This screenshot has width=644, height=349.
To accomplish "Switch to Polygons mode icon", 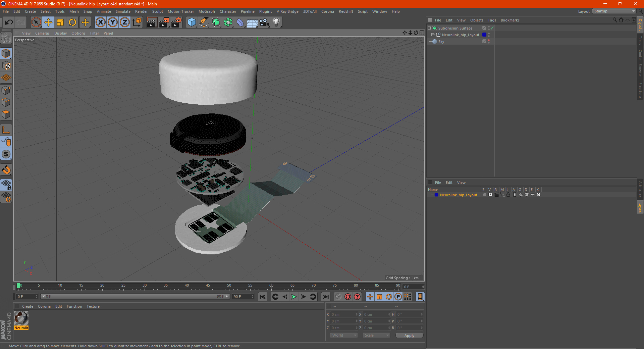I will (x=6, y=115).
